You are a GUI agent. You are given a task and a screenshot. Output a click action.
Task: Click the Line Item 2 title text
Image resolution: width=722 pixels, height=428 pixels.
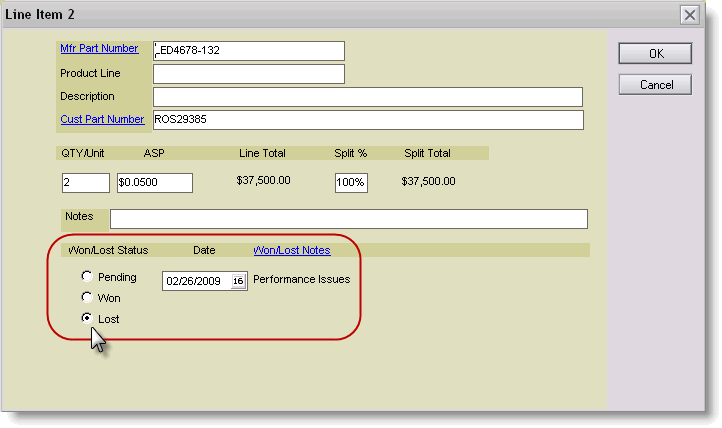coord(40,15)
